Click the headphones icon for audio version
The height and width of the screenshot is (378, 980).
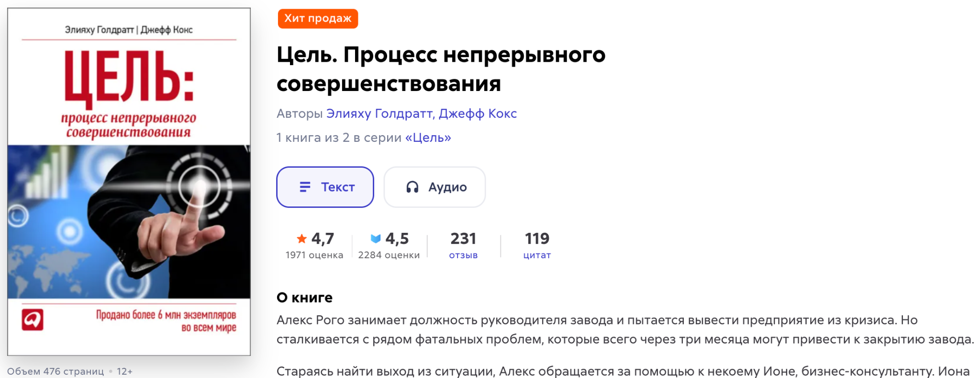(x=412, y=187)
